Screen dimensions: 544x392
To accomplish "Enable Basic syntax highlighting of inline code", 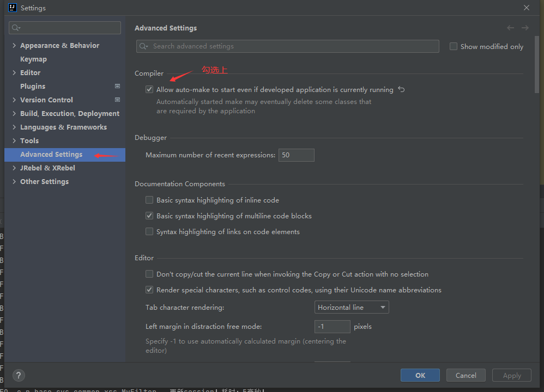I will pos(149,200).
